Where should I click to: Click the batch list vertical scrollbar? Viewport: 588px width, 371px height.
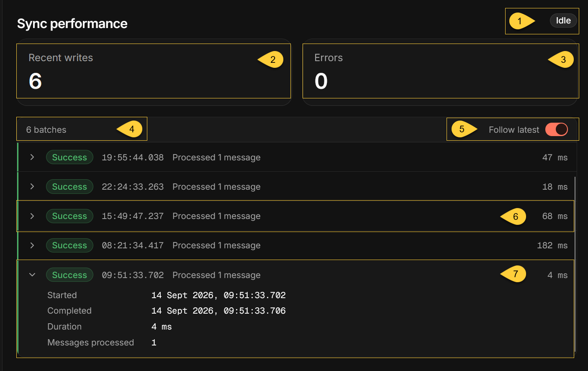click(575, 264)
